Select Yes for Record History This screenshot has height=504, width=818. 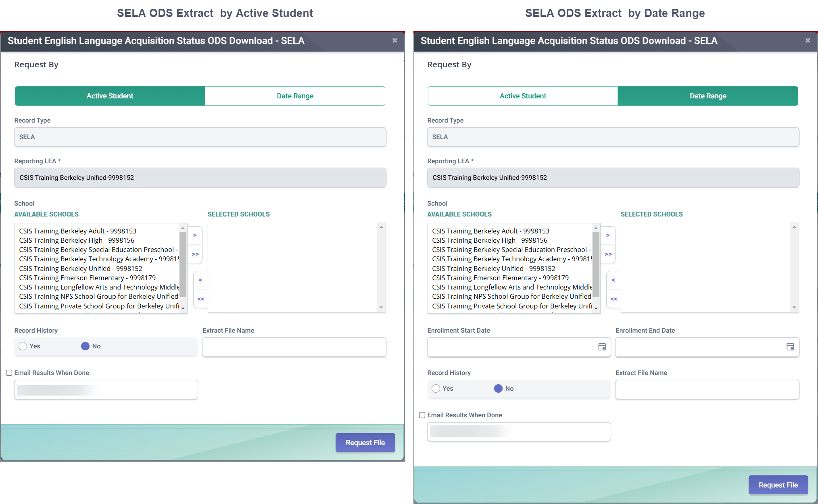23,346
